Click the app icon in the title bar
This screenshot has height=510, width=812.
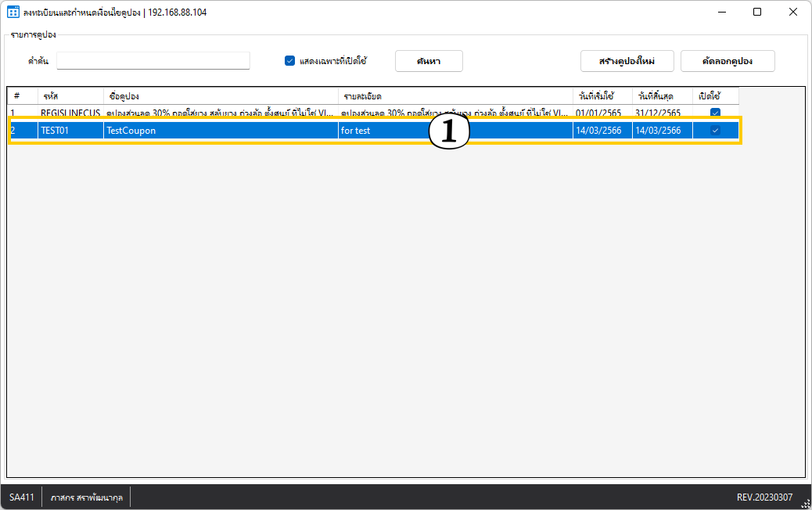point(13,13)
